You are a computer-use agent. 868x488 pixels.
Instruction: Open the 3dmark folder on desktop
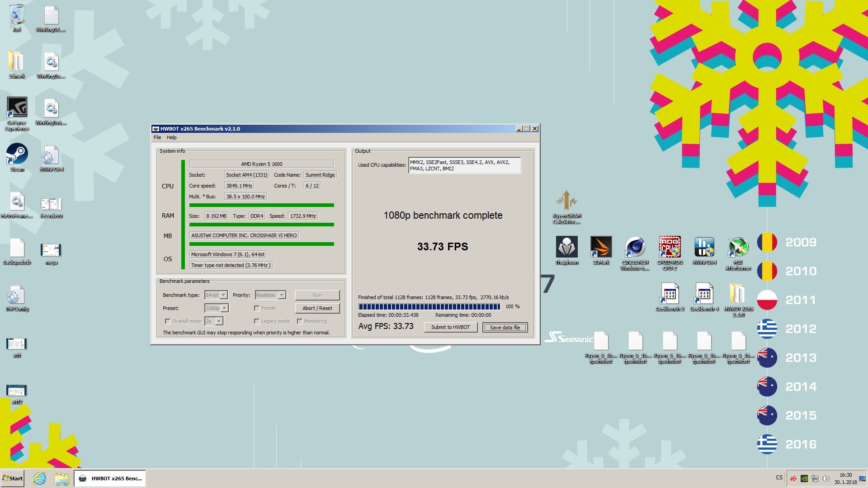(x=17, y=64)
